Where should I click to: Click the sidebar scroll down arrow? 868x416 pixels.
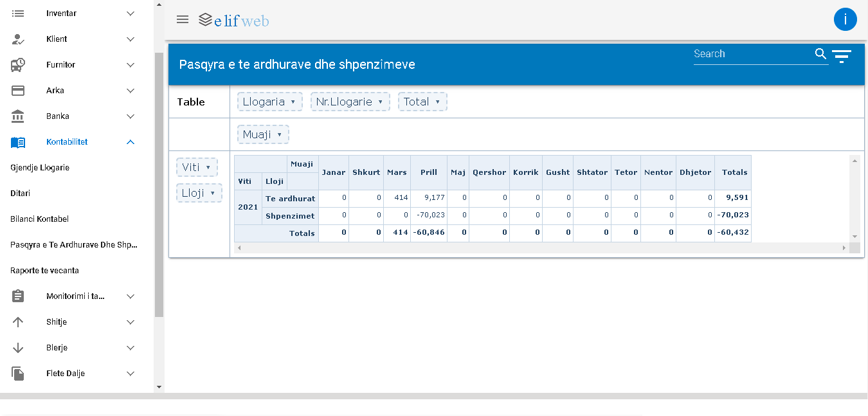(x=159, y=387)
